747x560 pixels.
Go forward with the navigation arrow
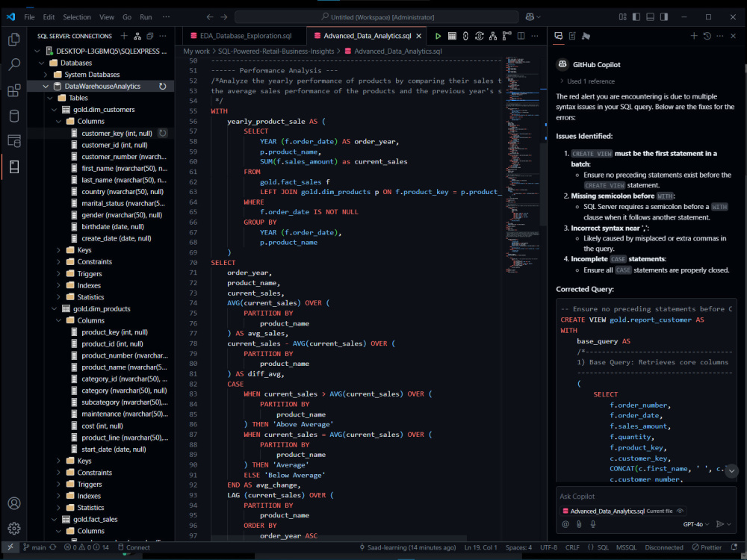[224, 17]
